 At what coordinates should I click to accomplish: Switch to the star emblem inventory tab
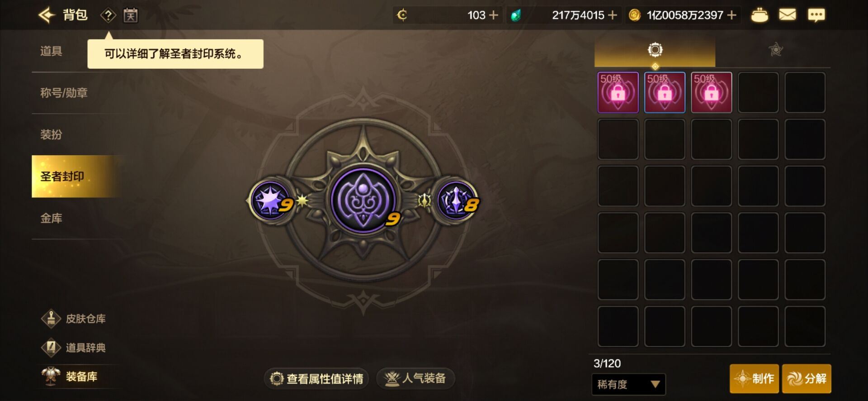point(776,49)
